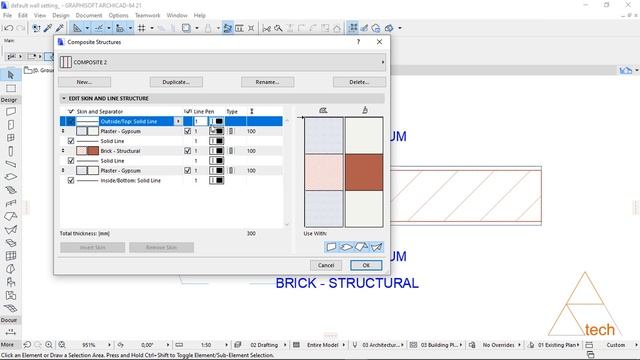Select the Curtain Wall tool in toolbox
The height and width of the screenshot is (360, 640).
click(11, 256)
